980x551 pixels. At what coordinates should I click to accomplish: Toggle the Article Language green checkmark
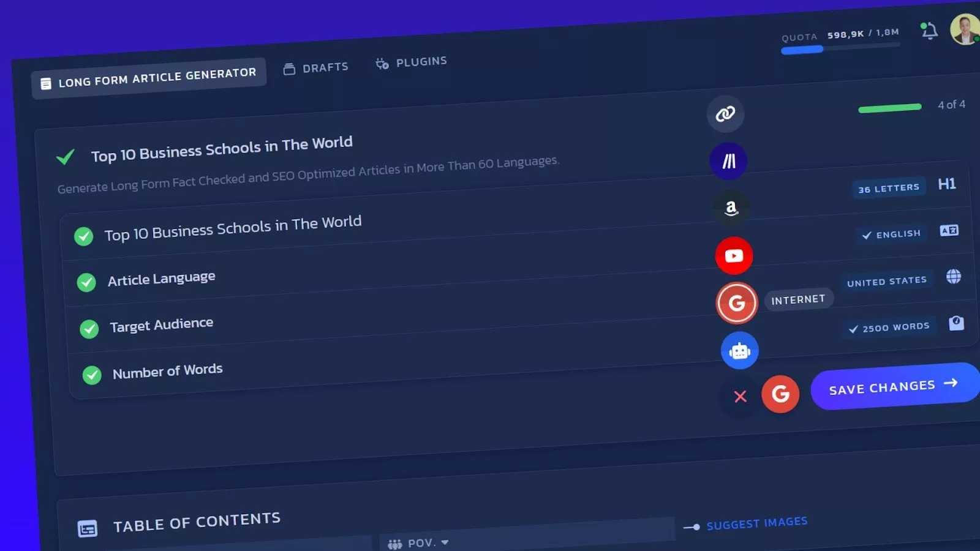(86, 282)
